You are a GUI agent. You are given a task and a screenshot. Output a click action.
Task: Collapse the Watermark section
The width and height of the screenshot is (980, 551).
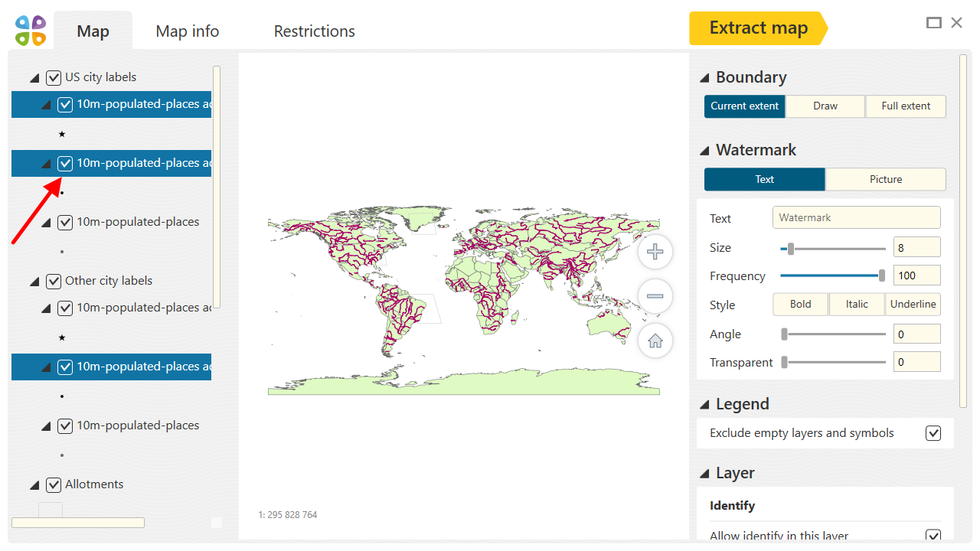click(704, 151)
